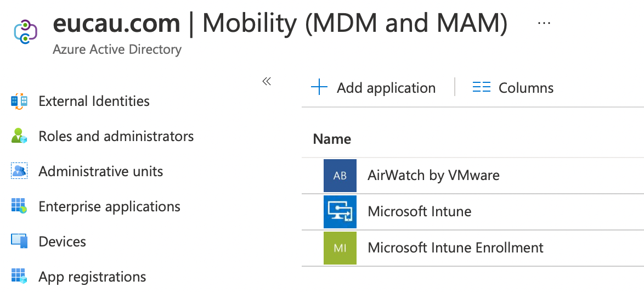Click the Roles and administrators icon

19,136
